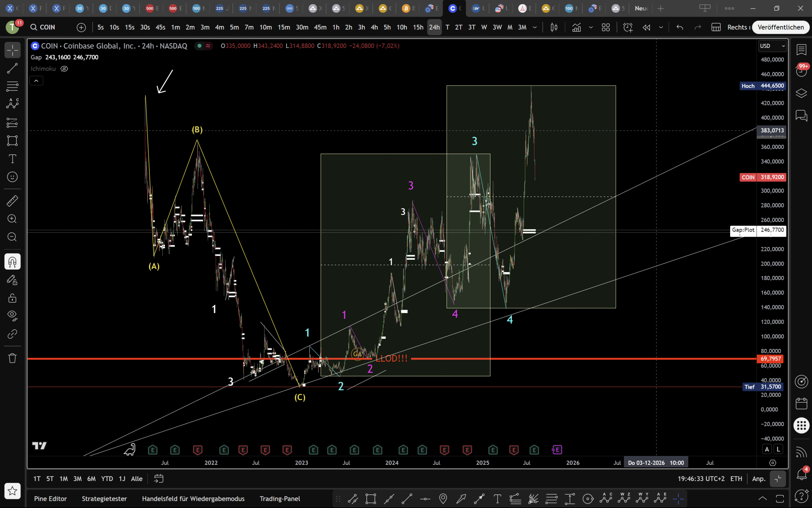Expand the timeframe list dropdown arrow
Image resolution: width=812 pixels, height=508 pixels.
535,27
